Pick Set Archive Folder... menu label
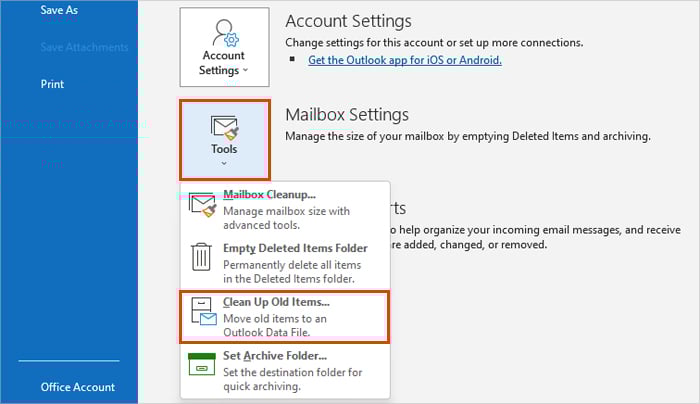Viewport: 700px width, 404px height. (275, 355)
